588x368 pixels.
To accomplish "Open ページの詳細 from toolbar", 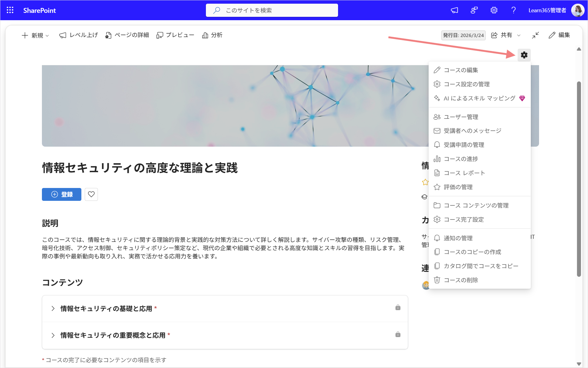I will click(127, 35).
